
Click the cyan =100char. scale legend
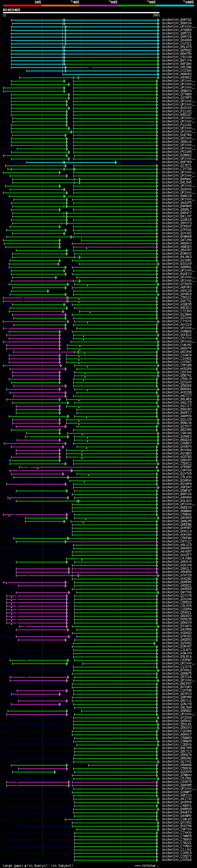click(147, 866)
